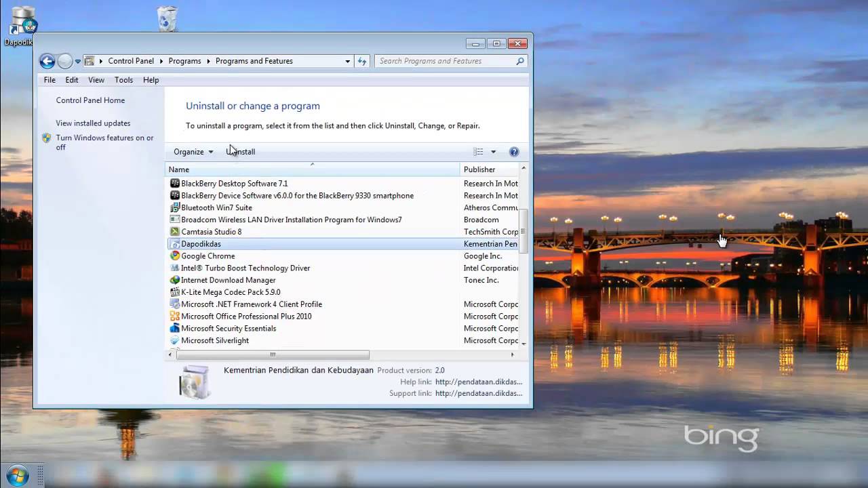The height and width of the screenshot is (488, 868).
Task: Click the horizontal scrollbar right arrow
Action: (512, 354)
